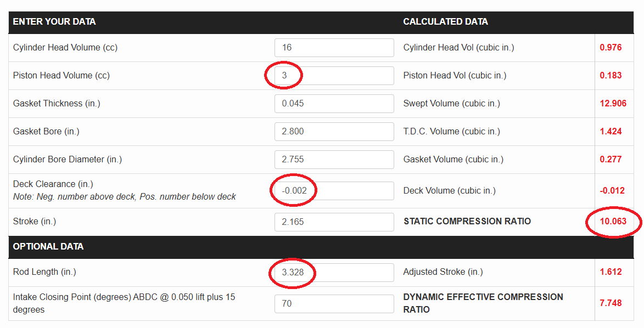Click the Piston Head Volume input field
Image resolution: width=644 pixels, height=328 pixels.
(334, 76)
